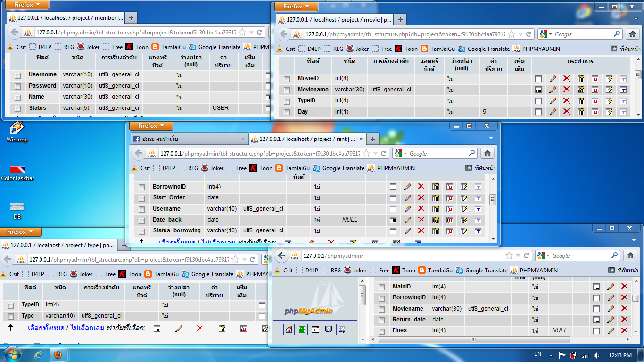Screen dimensions: 644x362
Task: Click the red drop X for the Day field
Action: click(566, 112)
